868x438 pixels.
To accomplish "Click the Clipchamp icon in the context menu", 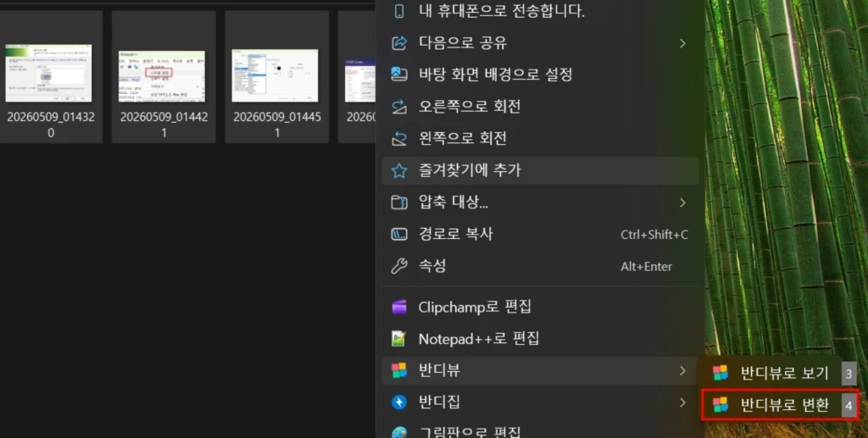I will tap(399, 307).
